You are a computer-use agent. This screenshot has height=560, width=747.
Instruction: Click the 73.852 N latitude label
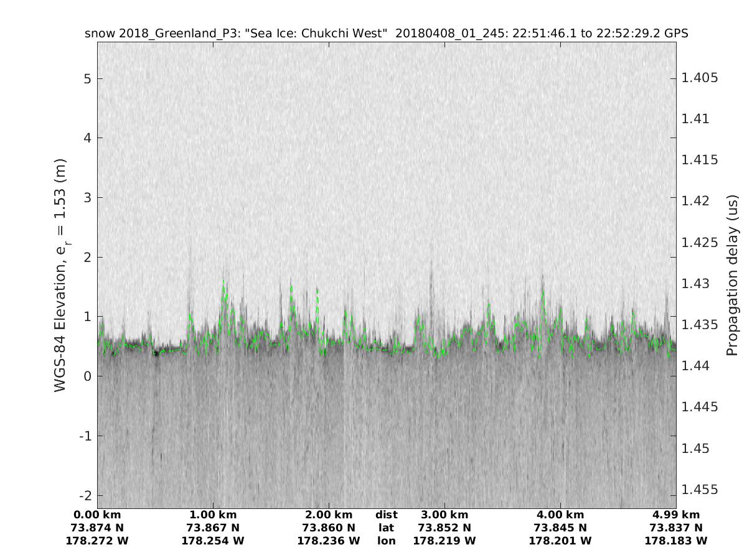coord(444,528)
